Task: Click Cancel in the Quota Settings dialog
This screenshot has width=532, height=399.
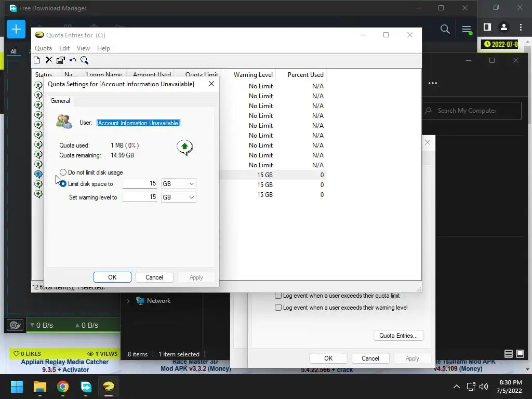Action: pyautogui.click(x=154, y=277)
